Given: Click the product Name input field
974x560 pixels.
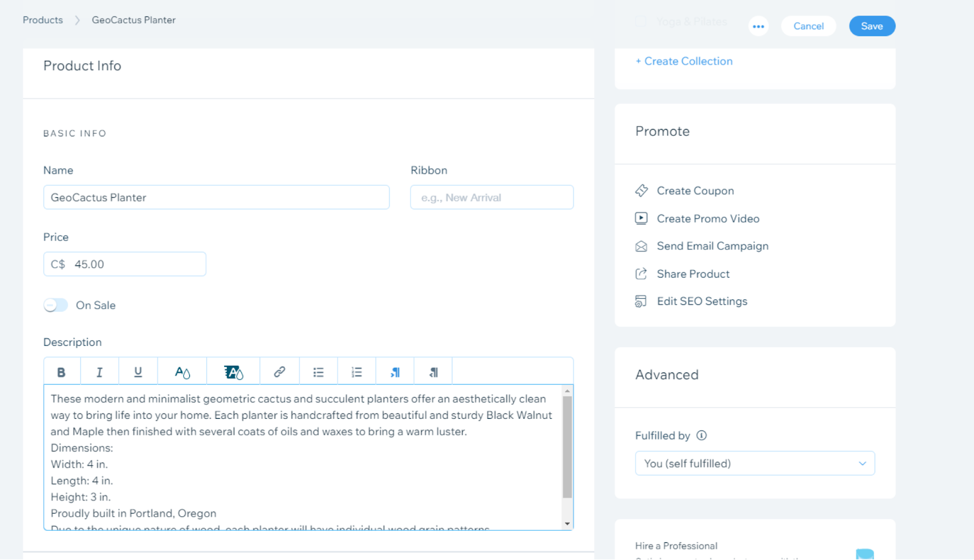Looking at the screenshot, I should 216,197.
